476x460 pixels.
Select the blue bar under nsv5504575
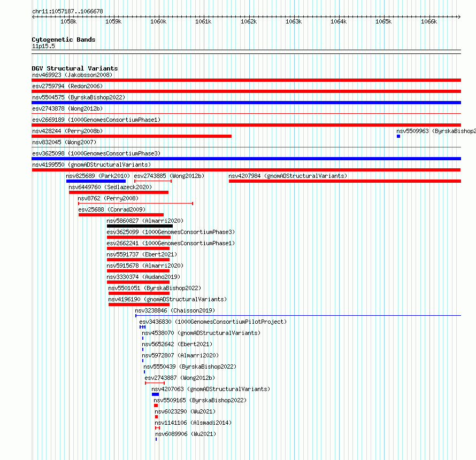pyautogui.click(x=246, y=103)
